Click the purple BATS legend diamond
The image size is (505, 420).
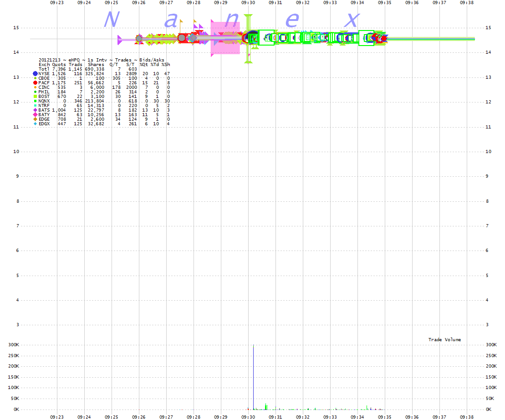(36, 110)
